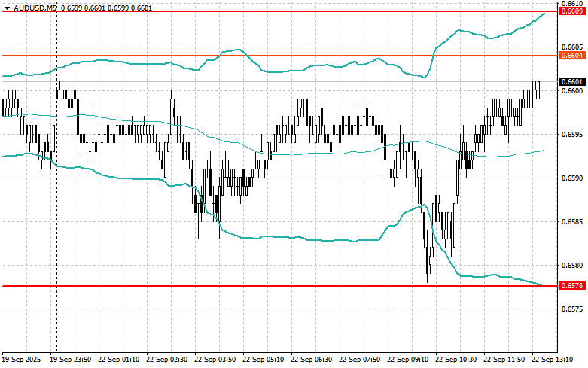This screenshot has width=588, height=368.
Task: Select the 22 Sep 02:30 time label
Action: 166,360
